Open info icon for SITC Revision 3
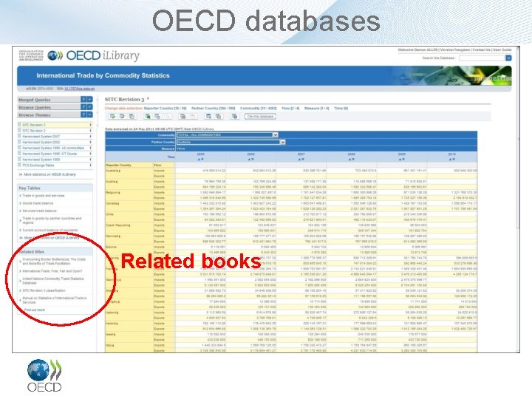Viewport: 532px width, 399px height. pyautogui.click(x=90, y=125)
